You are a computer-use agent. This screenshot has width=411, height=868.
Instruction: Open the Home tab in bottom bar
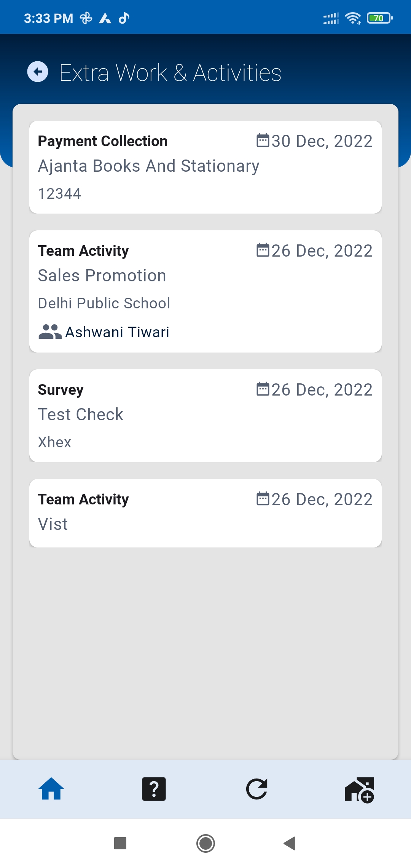pyautogui.click(x=51, y=789)
